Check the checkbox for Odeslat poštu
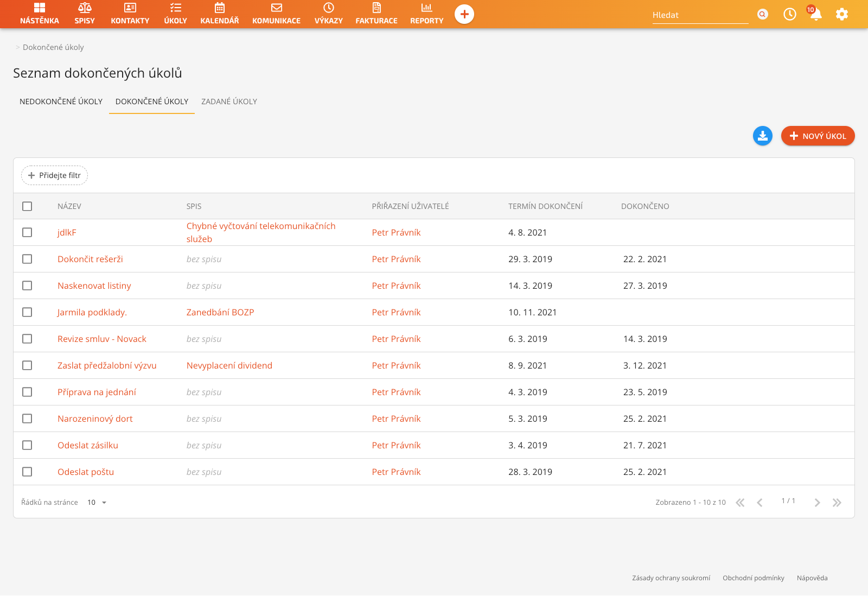 click(27, 472)
